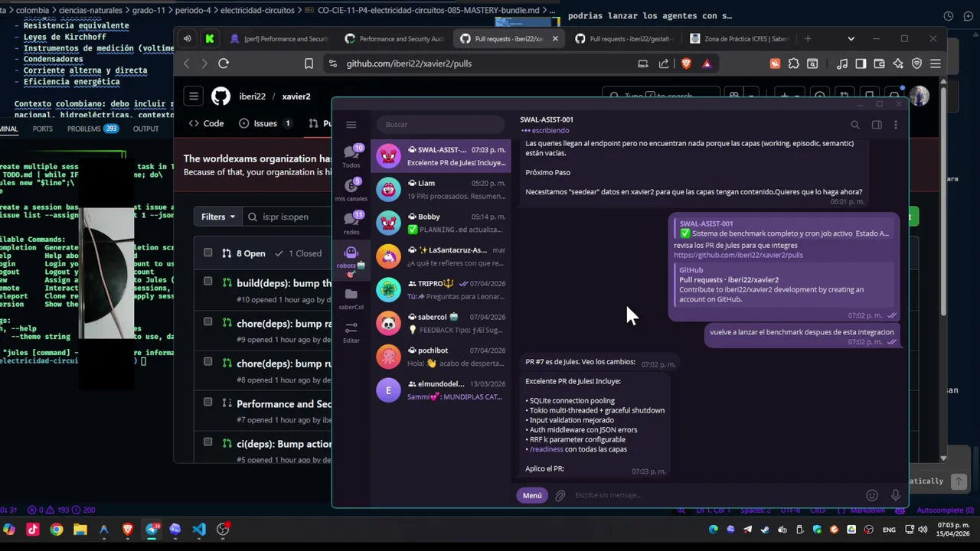Switch to Performance and Security Audit tab
The height and width of the screenshot is (551, 980).
pos(393,38)
